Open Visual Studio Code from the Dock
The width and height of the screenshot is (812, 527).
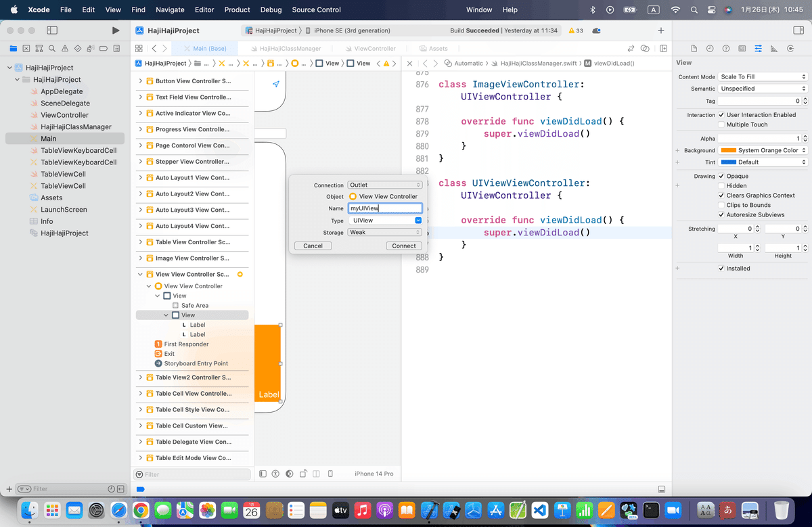[539, 510]
